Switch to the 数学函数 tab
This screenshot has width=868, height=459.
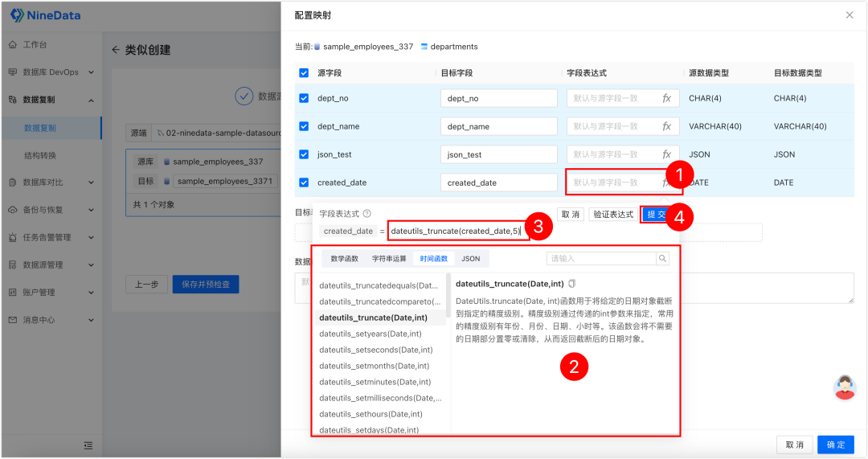344,259
